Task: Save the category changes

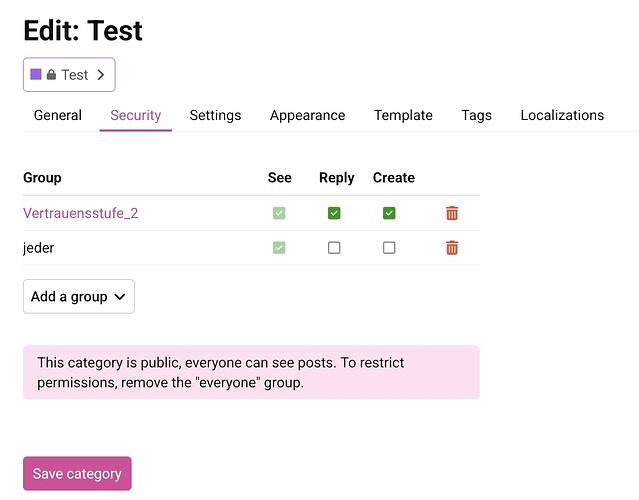Action: coord(77,473)
